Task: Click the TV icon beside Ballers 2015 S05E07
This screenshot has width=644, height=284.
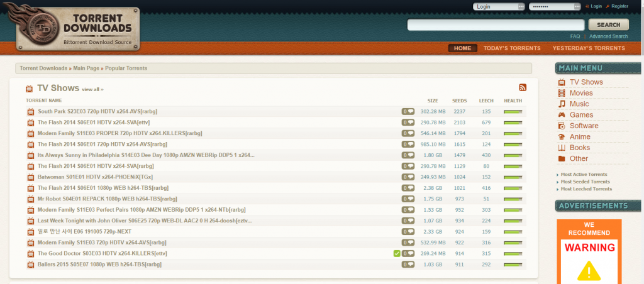Action: (31, 265)
